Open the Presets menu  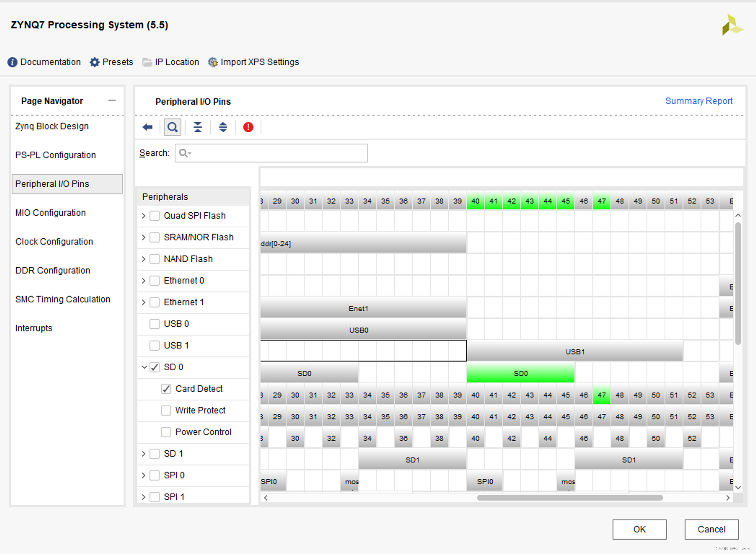pos(118,62)
